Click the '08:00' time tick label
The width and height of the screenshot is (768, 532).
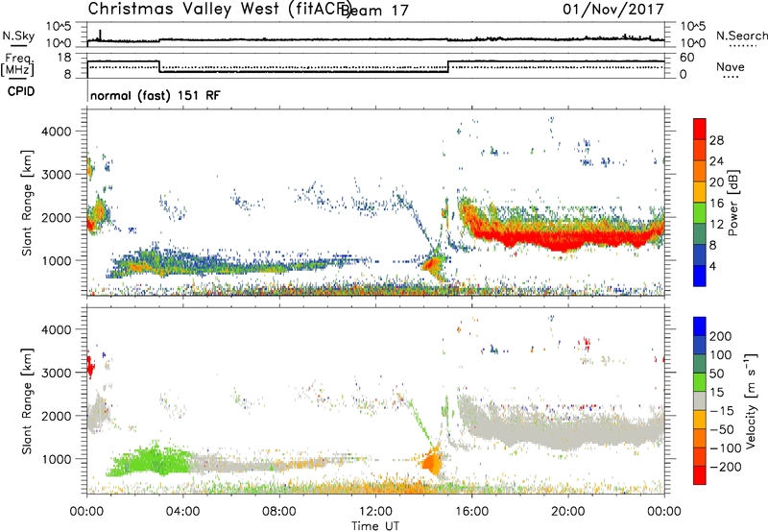tap(278, 512)
